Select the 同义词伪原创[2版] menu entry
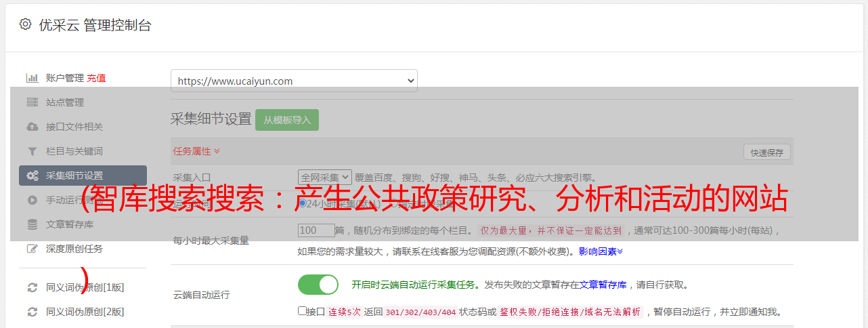The image size is (868, 328). click(85, 312)
